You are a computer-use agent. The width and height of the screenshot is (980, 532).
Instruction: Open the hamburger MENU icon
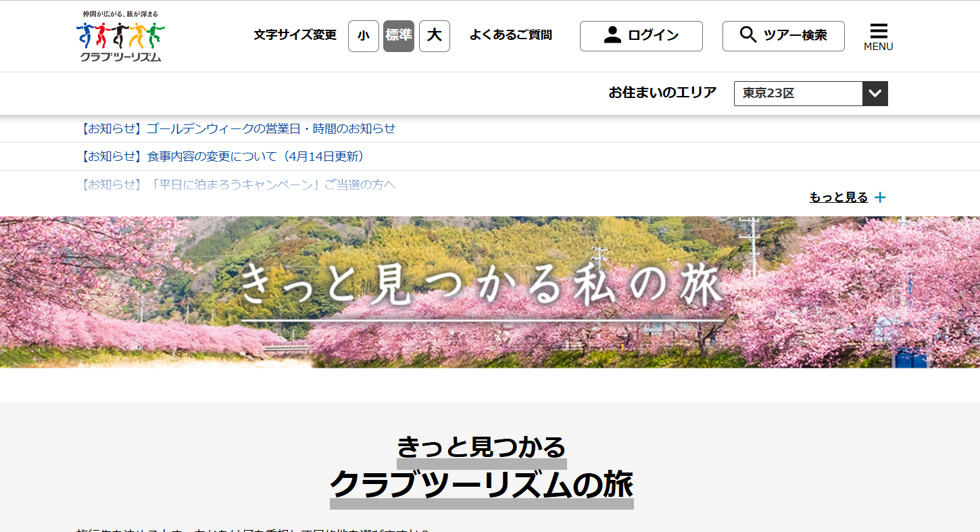pos(878,31)
